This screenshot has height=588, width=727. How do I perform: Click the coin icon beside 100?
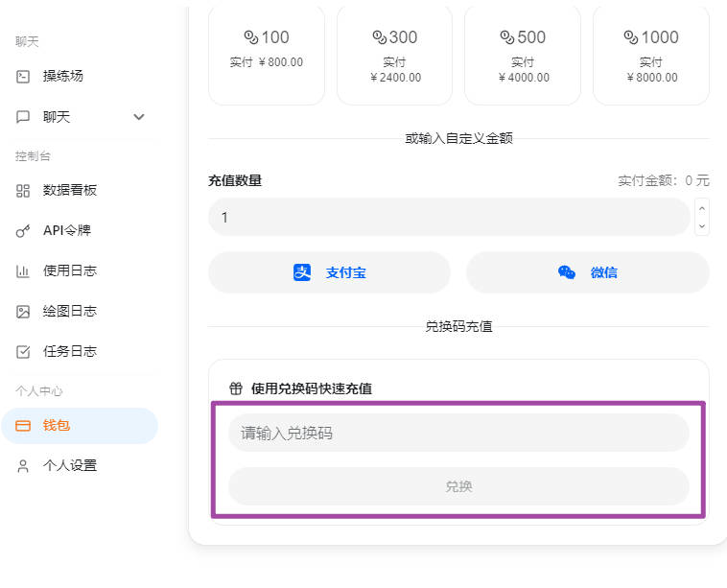coord(251,37)
